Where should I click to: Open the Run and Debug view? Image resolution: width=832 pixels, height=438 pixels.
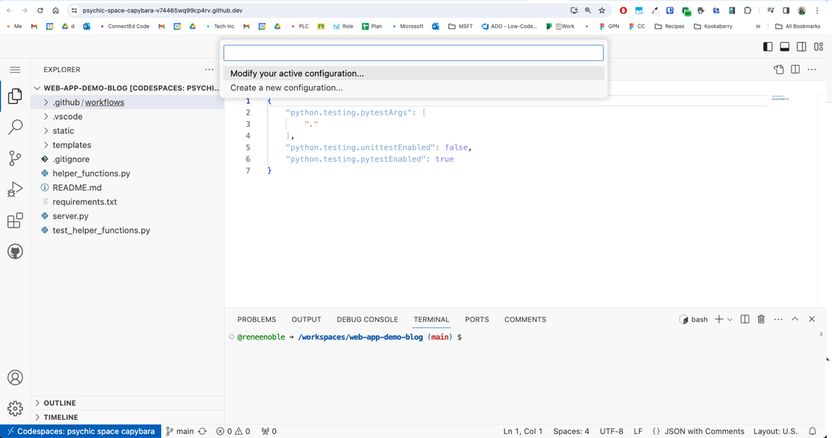pos(15,190)
